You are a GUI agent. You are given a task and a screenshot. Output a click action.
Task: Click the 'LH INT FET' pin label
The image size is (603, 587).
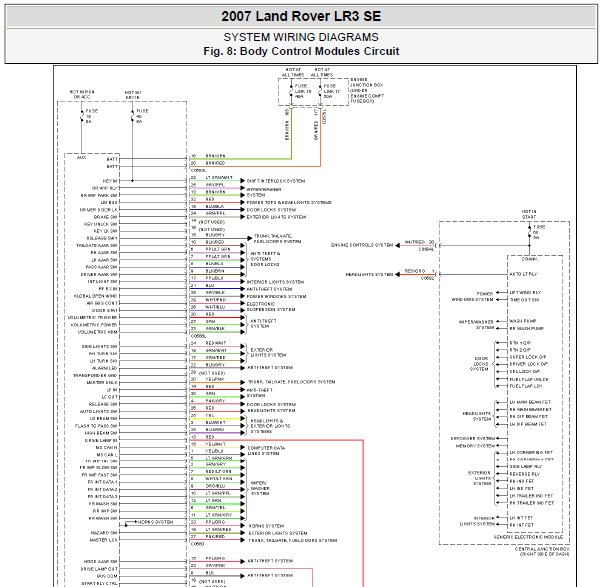521,518
